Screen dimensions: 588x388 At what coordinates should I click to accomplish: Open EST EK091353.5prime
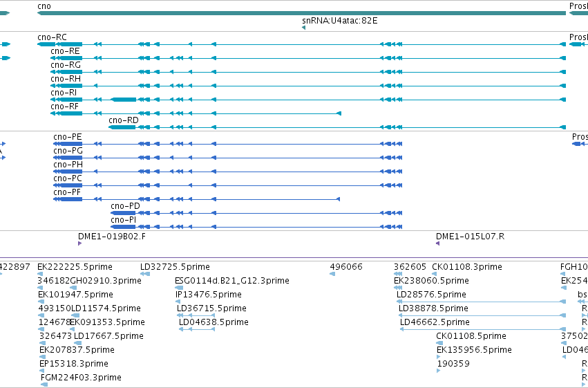(x=107, y=322)
